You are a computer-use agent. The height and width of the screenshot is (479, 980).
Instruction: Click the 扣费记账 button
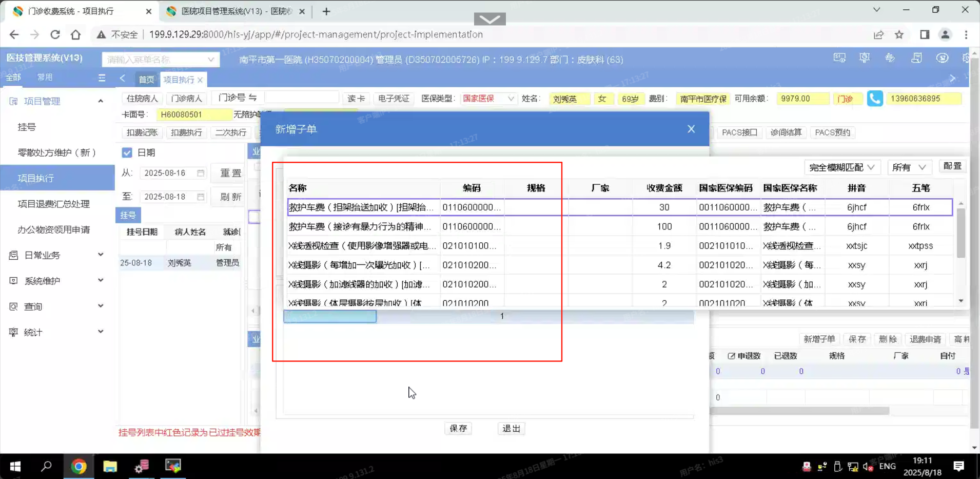tap(142, 132)
